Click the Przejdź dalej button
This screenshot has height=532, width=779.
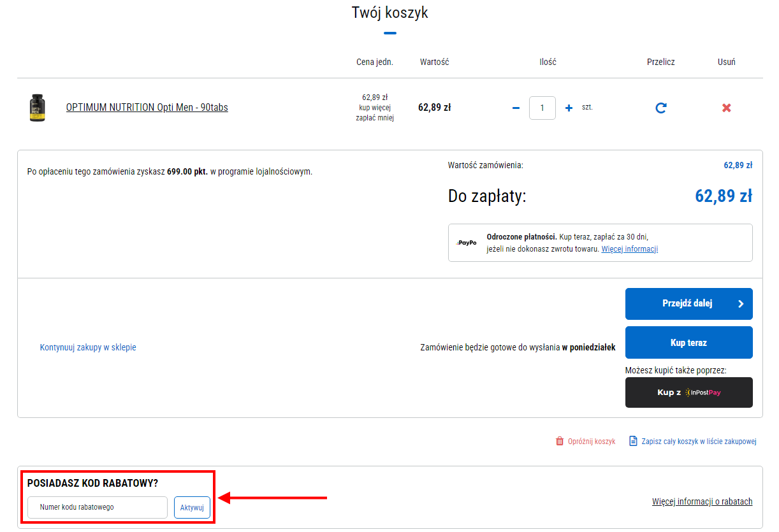689,304
